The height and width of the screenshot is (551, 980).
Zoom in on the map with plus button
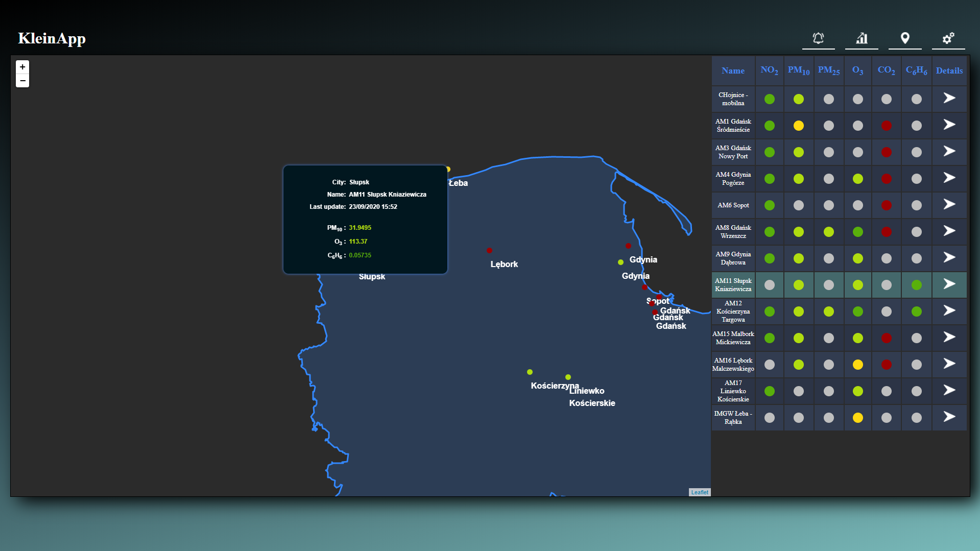click(x=22, y=67)
